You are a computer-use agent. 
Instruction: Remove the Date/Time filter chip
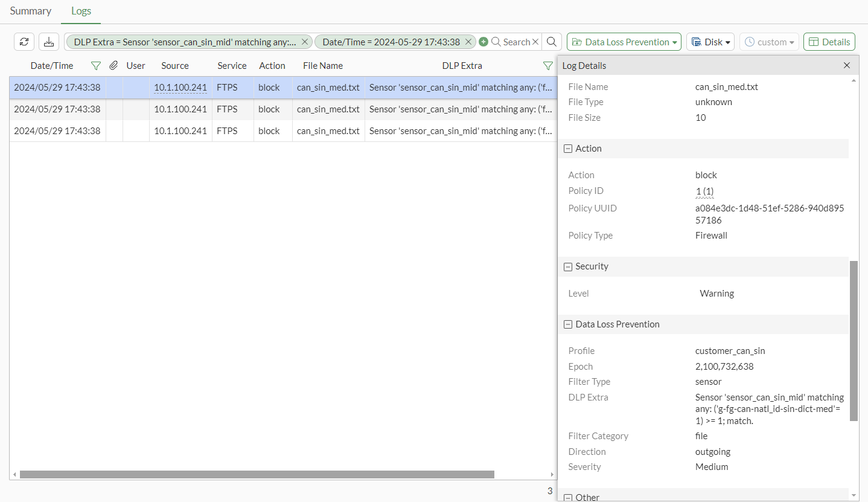point(468,42)
